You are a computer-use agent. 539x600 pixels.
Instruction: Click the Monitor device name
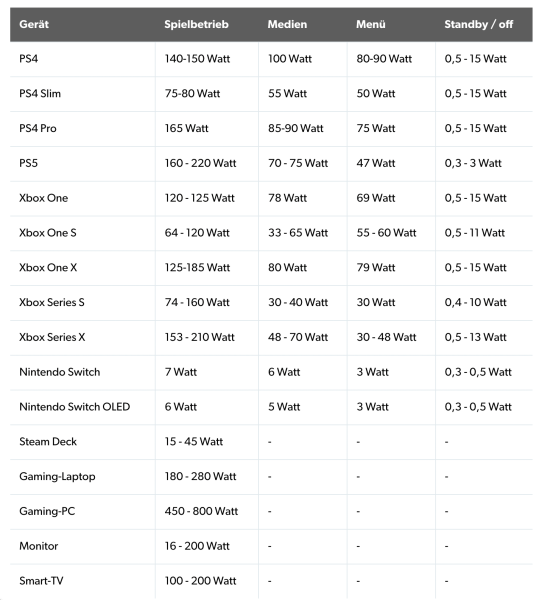(x=39, y=546)
